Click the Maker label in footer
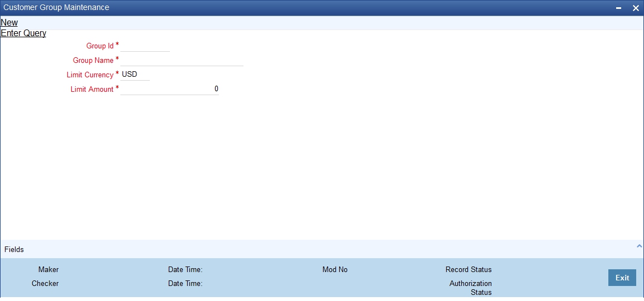 click(x=48, y=270)
